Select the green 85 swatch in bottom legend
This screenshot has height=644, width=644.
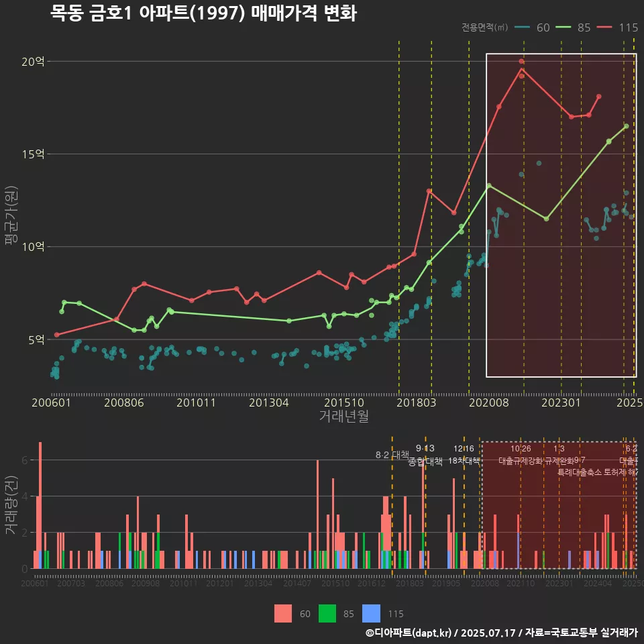(x=327, y=614)
